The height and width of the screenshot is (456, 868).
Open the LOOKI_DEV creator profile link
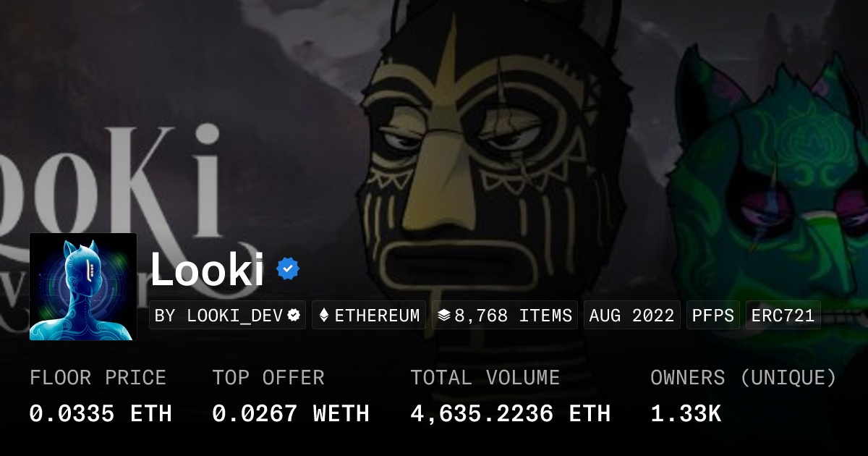tap(228, 316)
